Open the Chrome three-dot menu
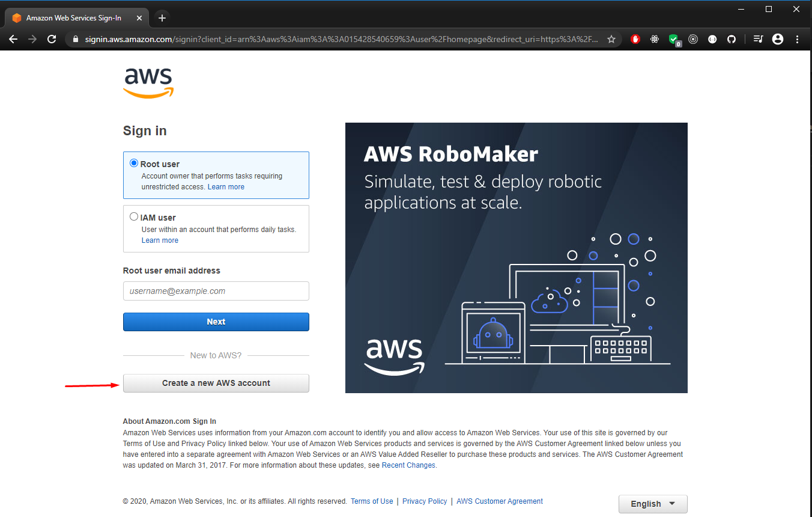 [798, 39]
